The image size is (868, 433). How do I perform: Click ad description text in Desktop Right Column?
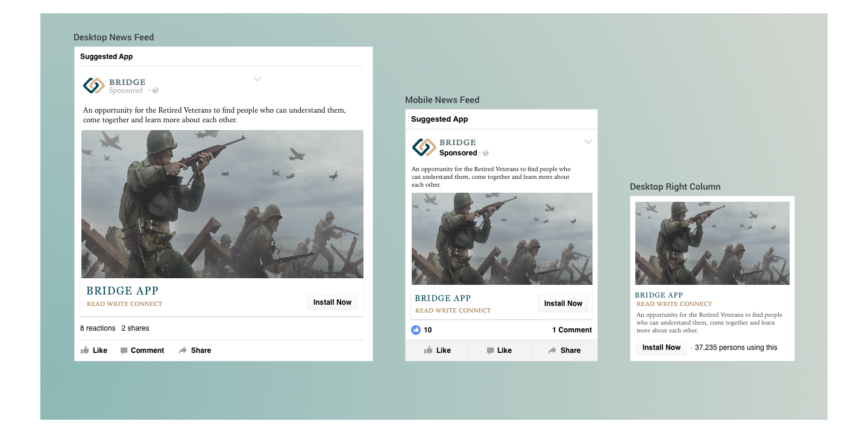click(709, 323)
